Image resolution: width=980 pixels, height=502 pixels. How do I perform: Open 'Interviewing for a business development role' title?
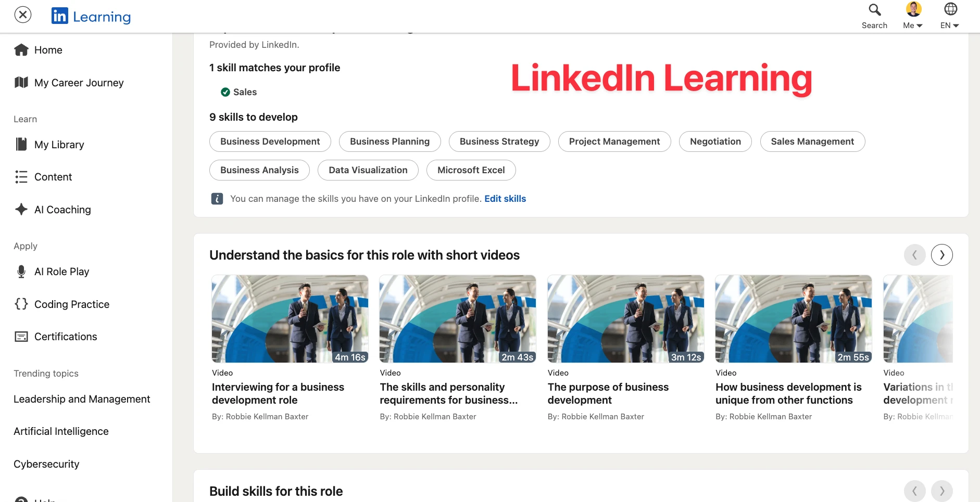pos(278,393)
